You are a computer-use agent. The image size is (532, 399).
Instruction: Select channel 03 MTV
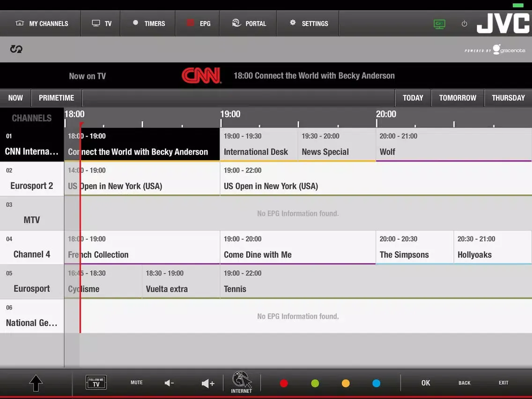pos(32,213)
